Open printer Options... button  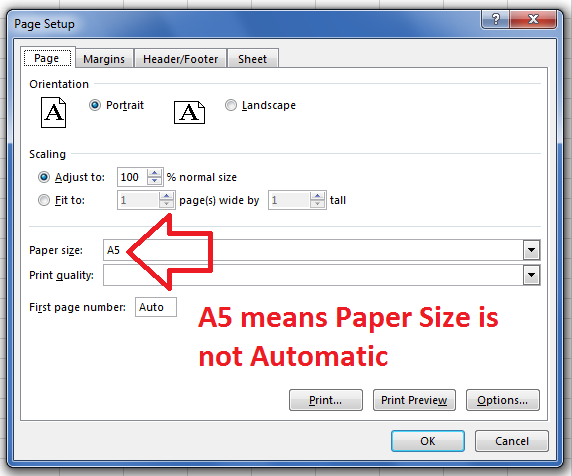pyautogui.click(x=503, y=400)
